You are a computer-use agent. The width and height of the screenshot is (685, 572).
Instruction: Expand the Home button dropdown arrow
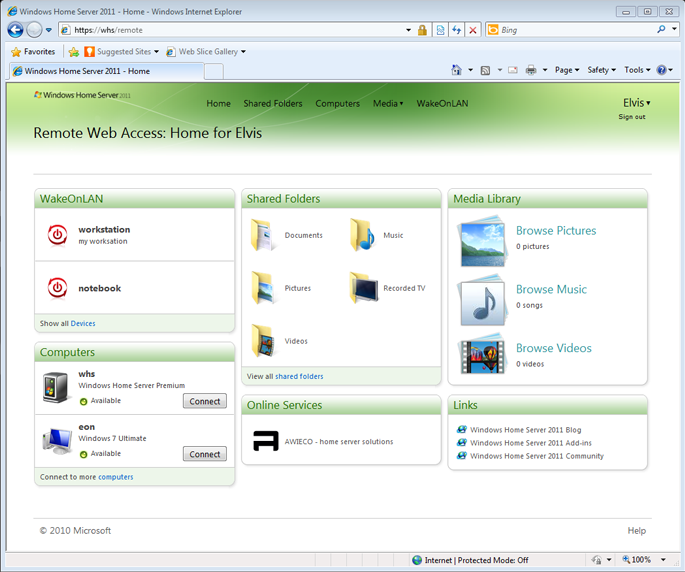click(x=471, y=70)
